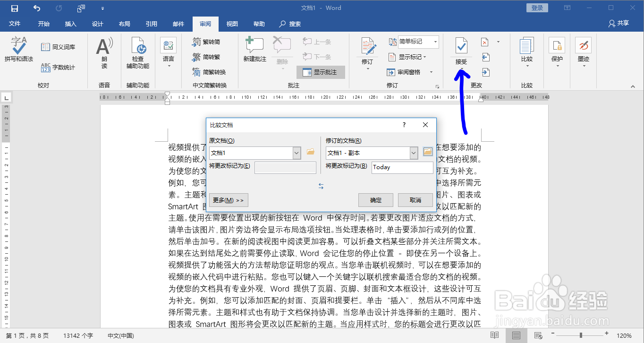Open the Quick Access Toolbar customize arrow
Image resolution: width=644 pixels, height=343 pixels.
click(x=102, y=9)
